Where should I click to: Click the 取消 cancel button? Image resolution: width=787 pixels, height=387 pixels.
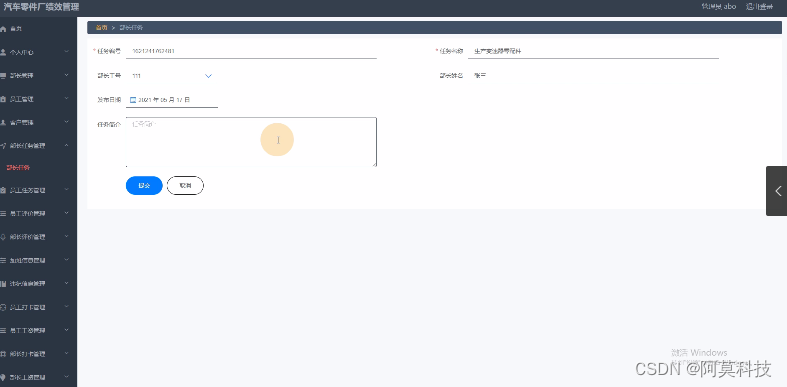185,186
